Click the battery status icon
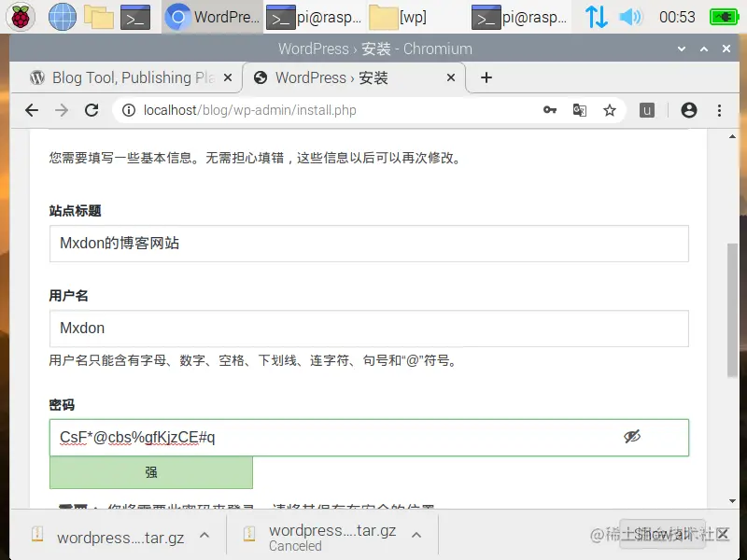747x560 pixels. (x=724, y=17)
